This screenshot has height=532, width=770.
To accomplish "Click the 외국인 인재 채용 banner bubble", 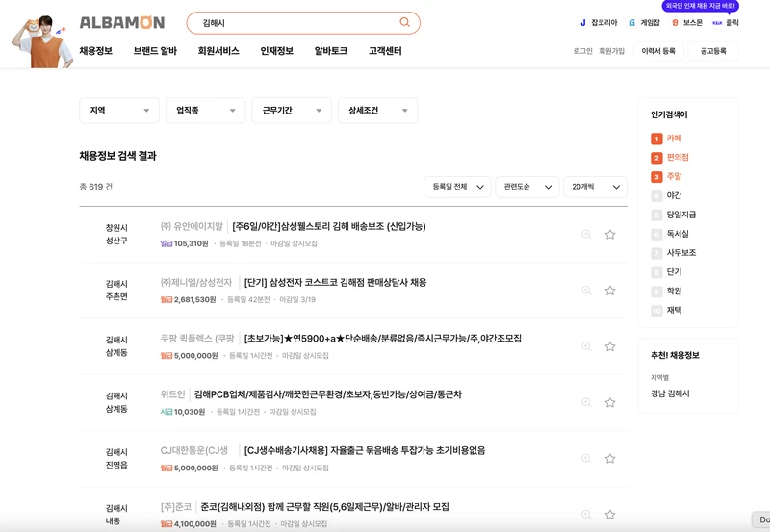I will click(701, 6).
